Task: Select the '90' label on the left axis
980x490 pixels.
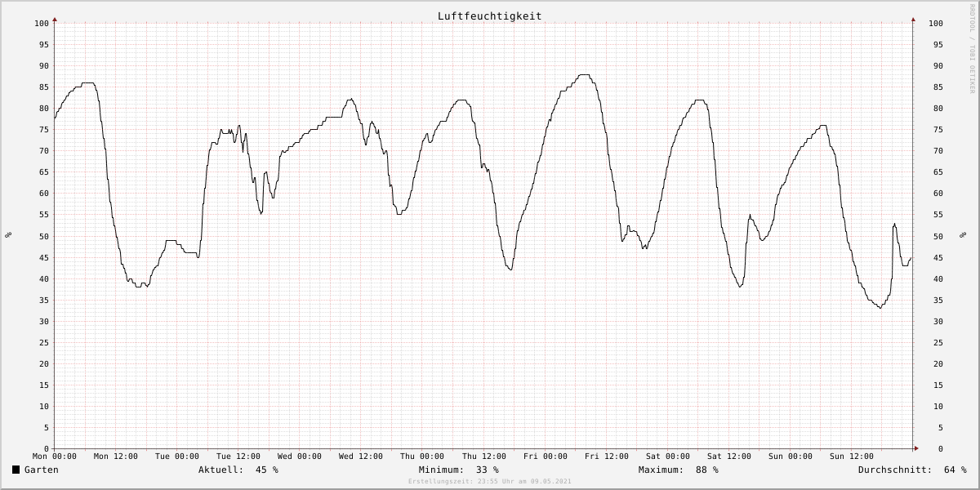Action: (x=44, y=66)
